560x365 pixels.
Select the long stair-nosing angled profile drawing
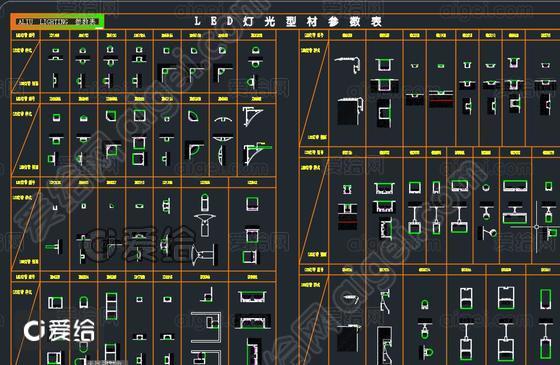[x=349, y=64]
